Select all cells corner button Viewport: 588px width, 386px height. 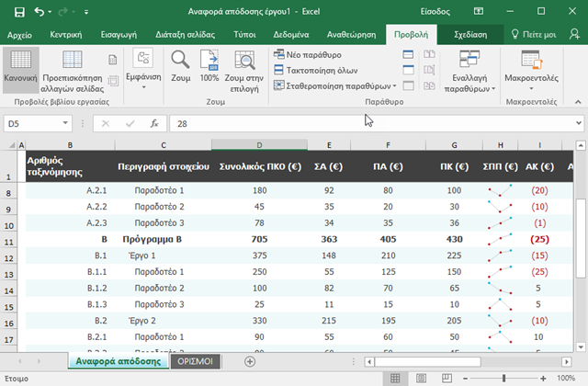click(x=12, y=145)
